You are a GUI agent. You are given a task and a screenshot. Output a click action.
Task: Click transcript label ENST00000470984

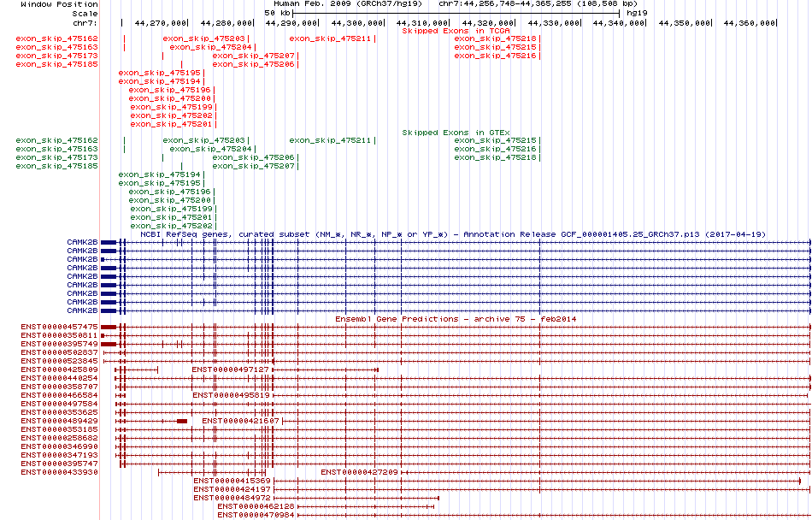pyautogui.click(x=256, y=515)
